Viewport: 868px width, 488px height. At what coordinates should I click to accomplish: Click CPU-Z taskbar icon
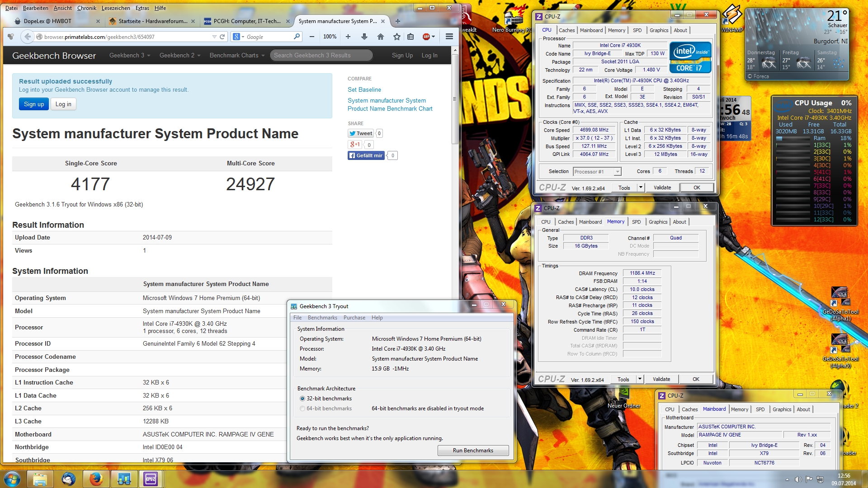point(151,479)
